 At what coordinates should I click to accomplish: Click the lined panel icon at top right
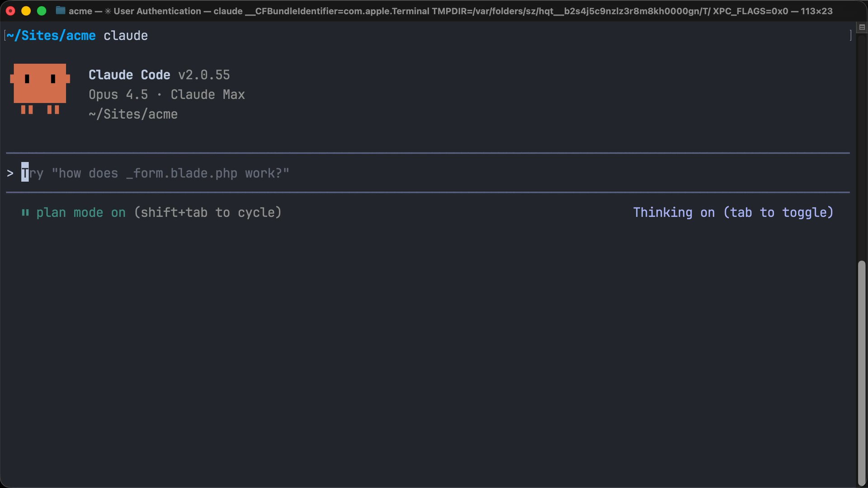862,27
